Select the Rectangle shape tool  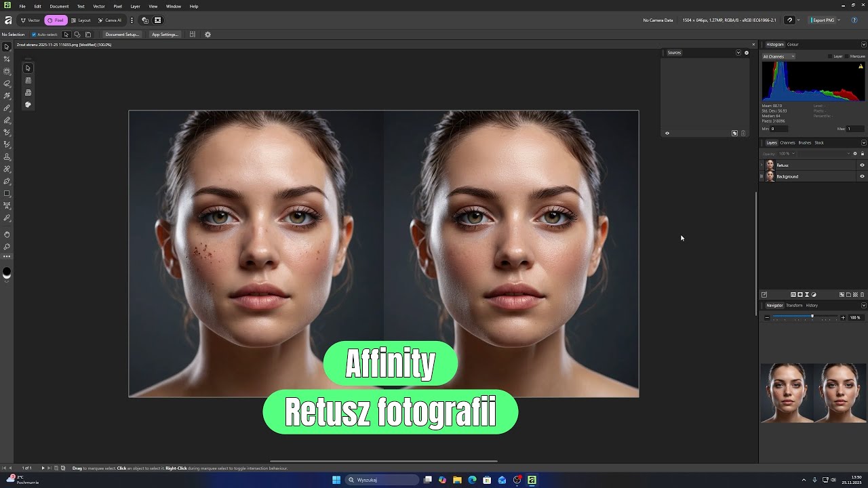click(7, 193)
